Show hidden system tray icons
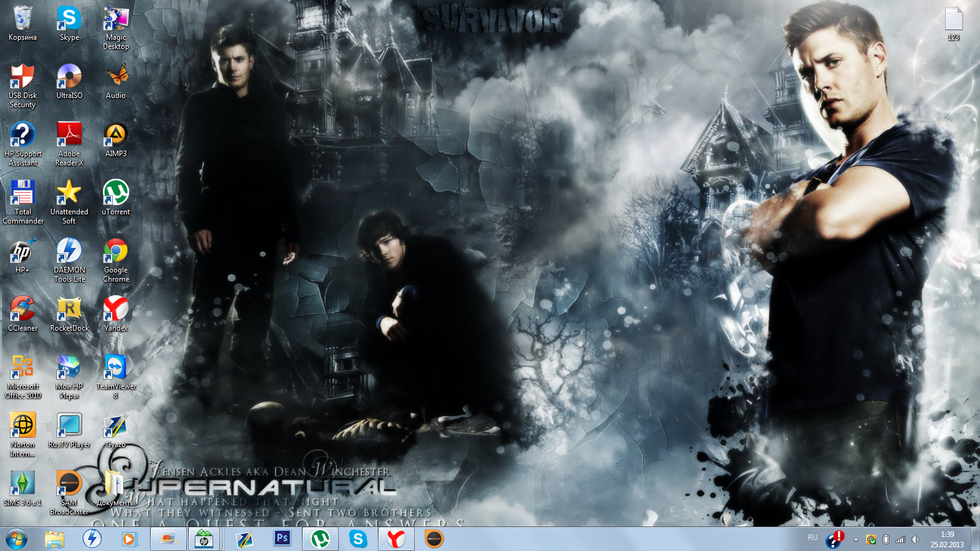Image resolution: width=980 pixels, height=551 pixels. [x=856, y=539]
